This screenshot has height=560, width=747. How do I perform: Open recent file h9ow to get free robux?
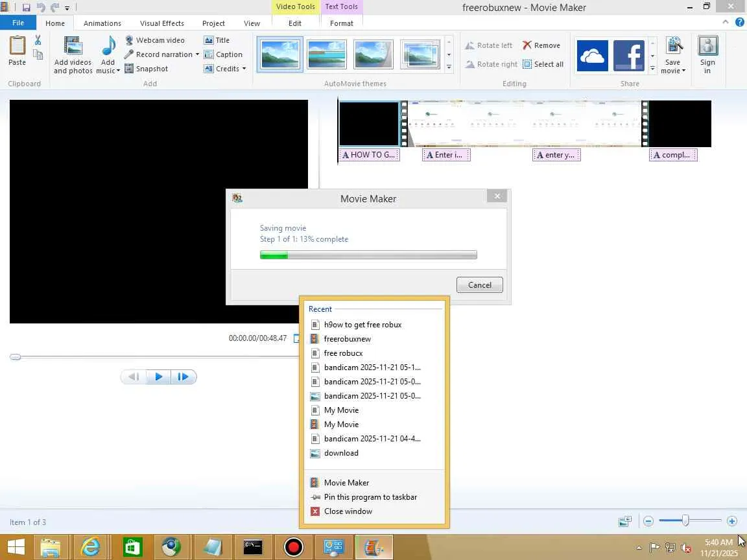point(374,324)
